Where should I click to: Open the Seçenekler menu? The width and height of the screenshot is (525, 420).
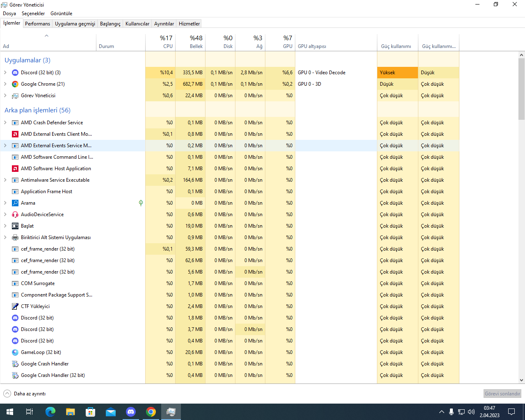[33, 14]
